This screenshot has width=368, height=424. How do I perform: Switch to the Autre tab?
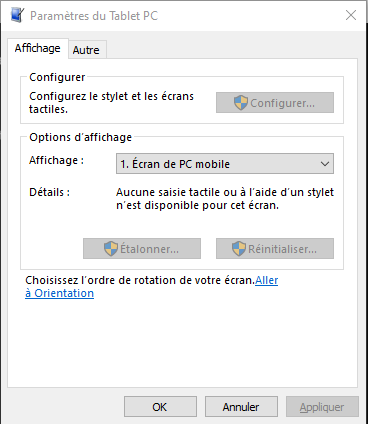coord(86,50)
